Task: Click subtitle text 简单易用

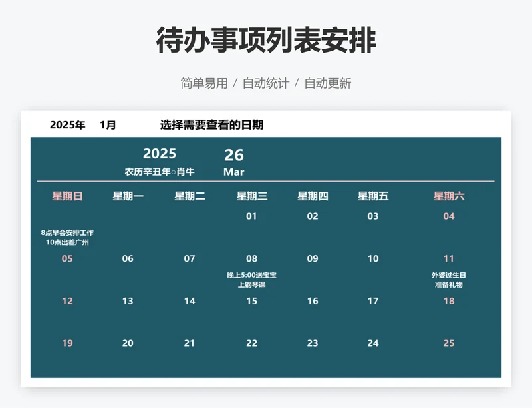Action: point(204,83)
